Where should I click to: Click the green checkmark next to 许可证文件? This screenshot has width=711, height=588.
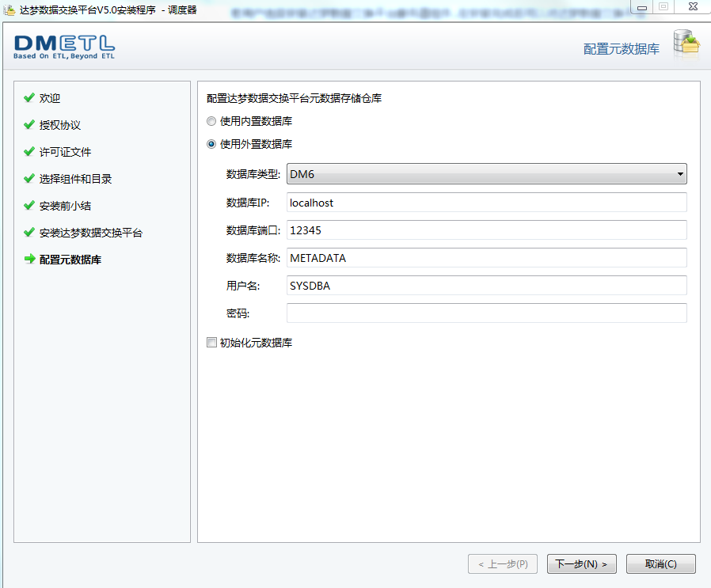click(x=29, y=151)
